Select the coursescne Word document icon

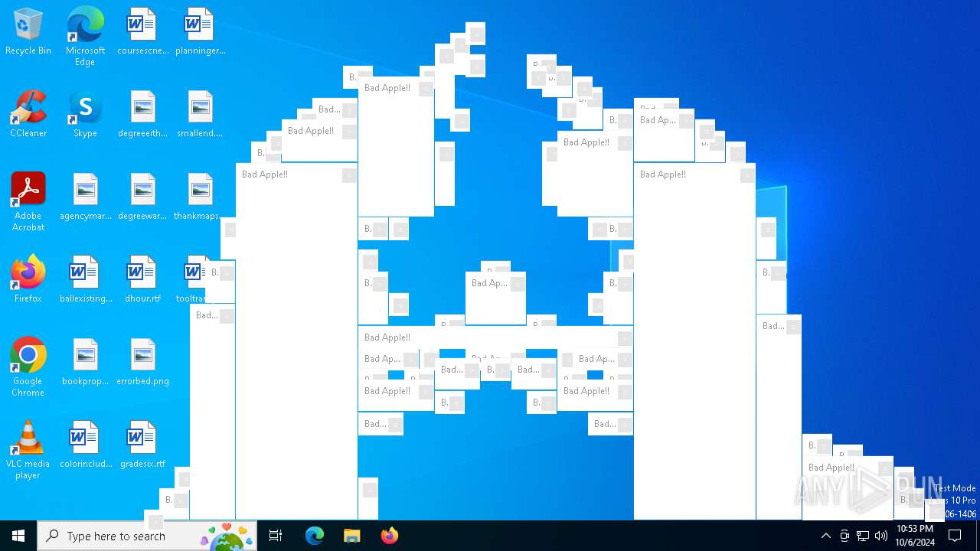(x=142, y=32)
